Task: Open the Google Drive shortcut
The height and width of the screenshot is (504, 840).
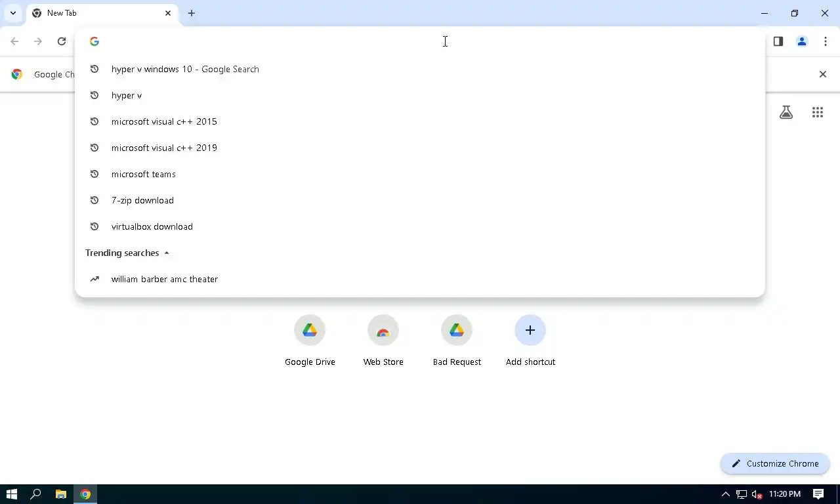Action: click(310, 341)
